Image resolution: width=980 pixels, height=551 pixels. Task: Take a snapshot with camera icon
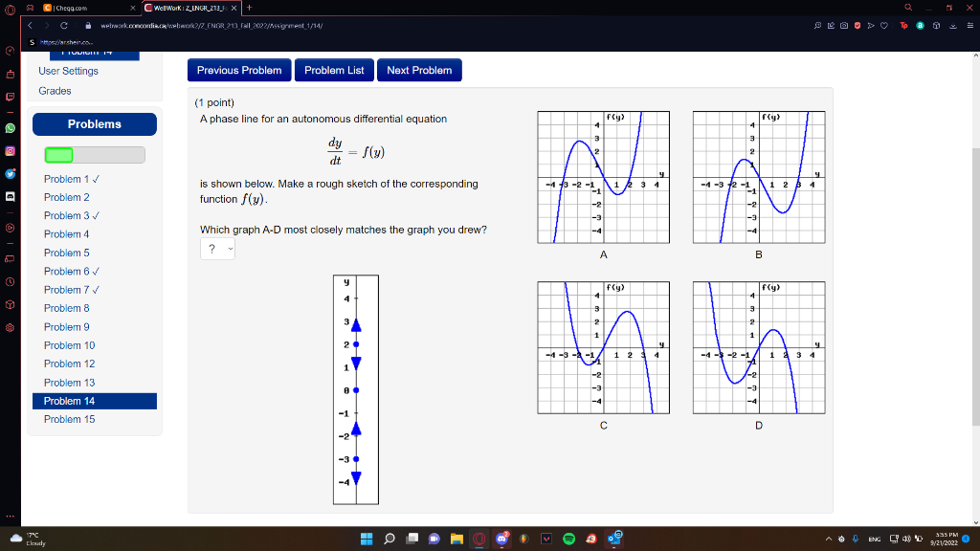point(844,26)
